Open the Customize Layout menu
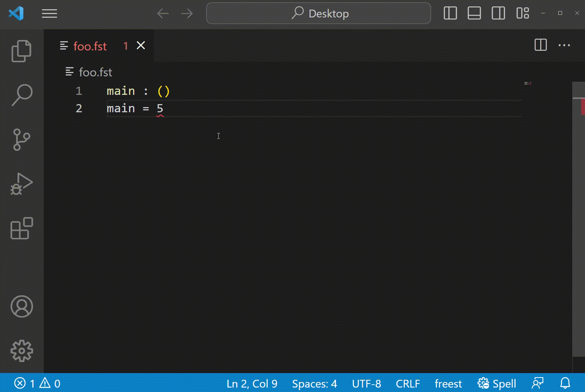Screen dimensions: 585x392 pos(523,13)
